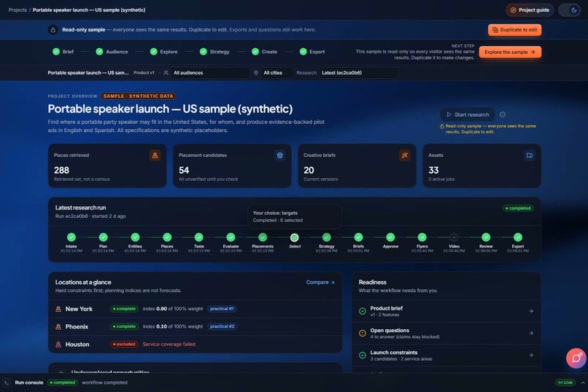The height and width of the screenshot is (392, 588).
Task: Click the Launch constraints check icon
Action: [363, 356]
